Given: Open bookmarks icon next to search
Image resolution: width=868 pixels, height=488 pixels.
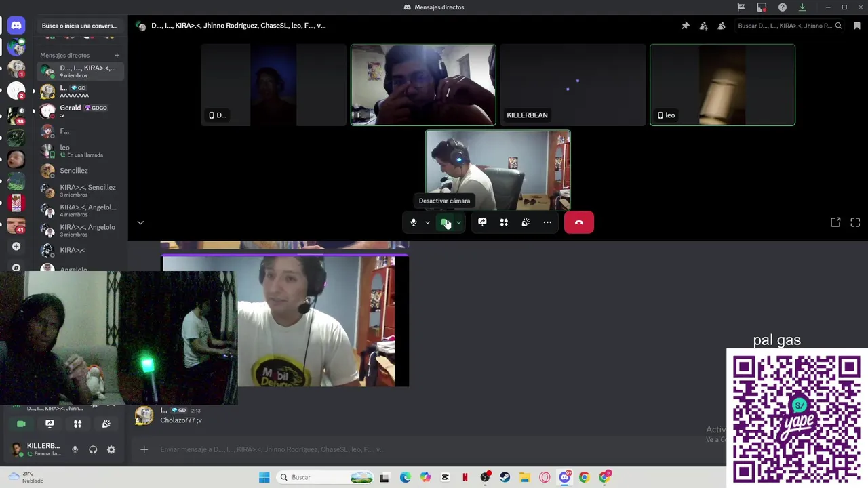Looking at the screenshot, I should tap(857, 26).
